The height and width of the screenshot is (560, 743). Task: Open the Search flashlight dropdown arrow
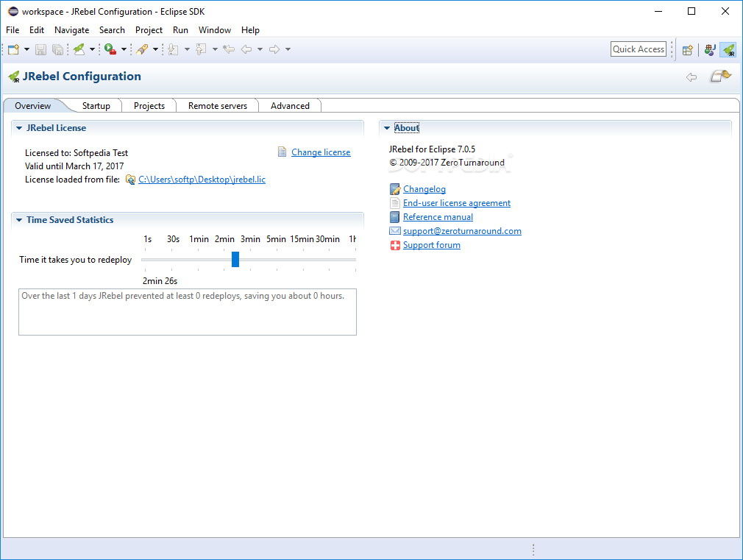pos(155,49)
